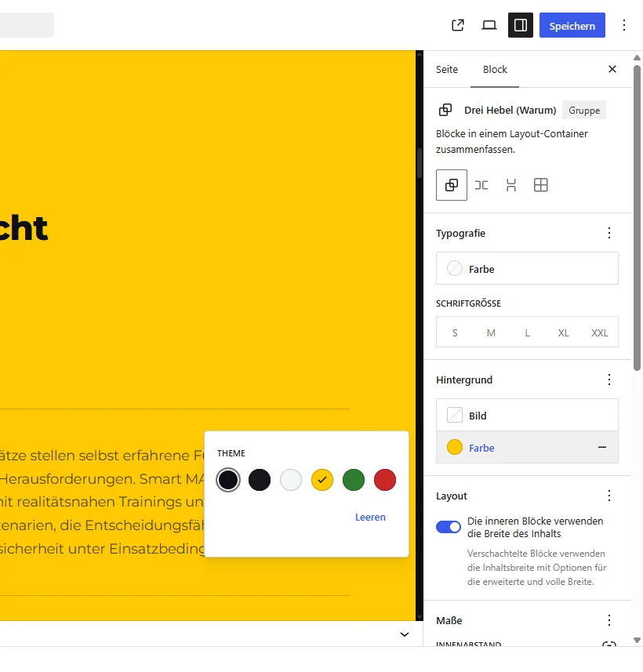Select the Row layout variation icon

[x=481, y=185]
